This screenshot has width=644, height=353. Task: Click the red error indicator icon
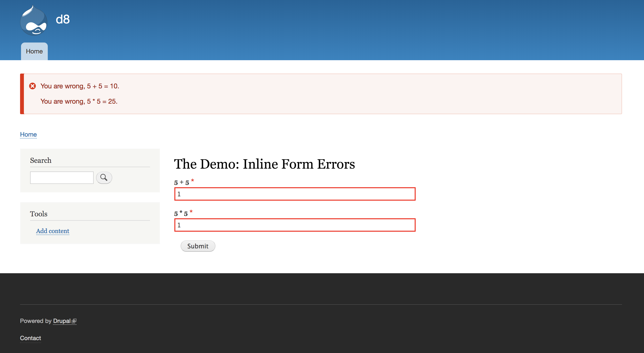click(x=32, y=86)
